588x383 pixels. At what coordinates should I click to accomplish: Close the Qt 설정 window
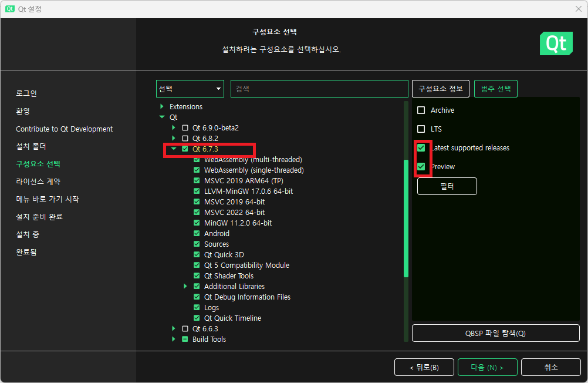tap(579, 9)
